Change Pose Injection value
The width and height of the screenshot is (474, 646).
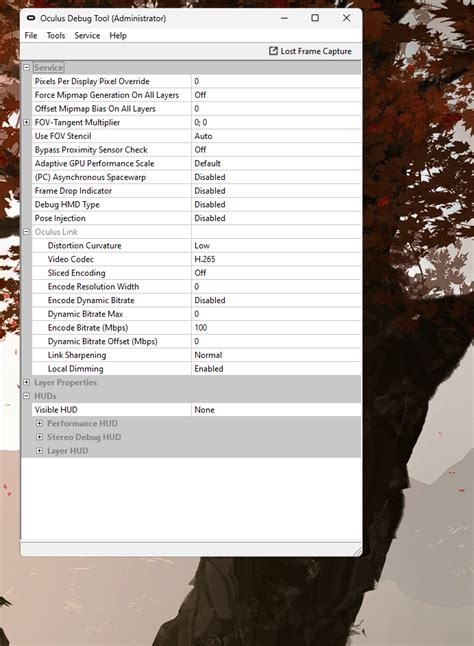[276, 218]
